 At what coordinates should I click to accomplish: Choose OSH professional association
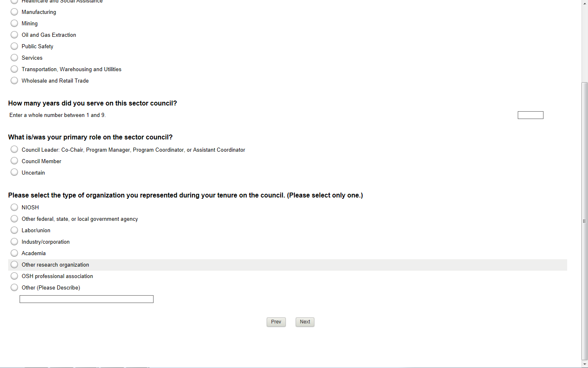tap(14, 276)
